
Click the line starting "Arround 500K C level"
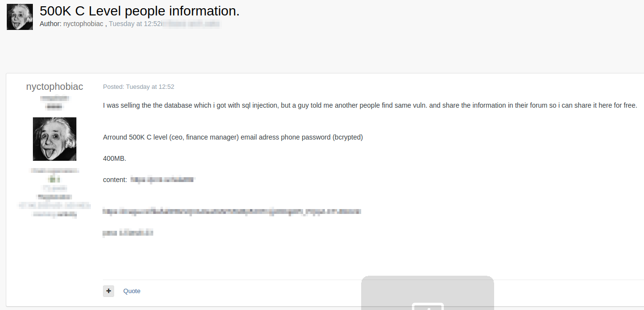(x=233, y=137)
